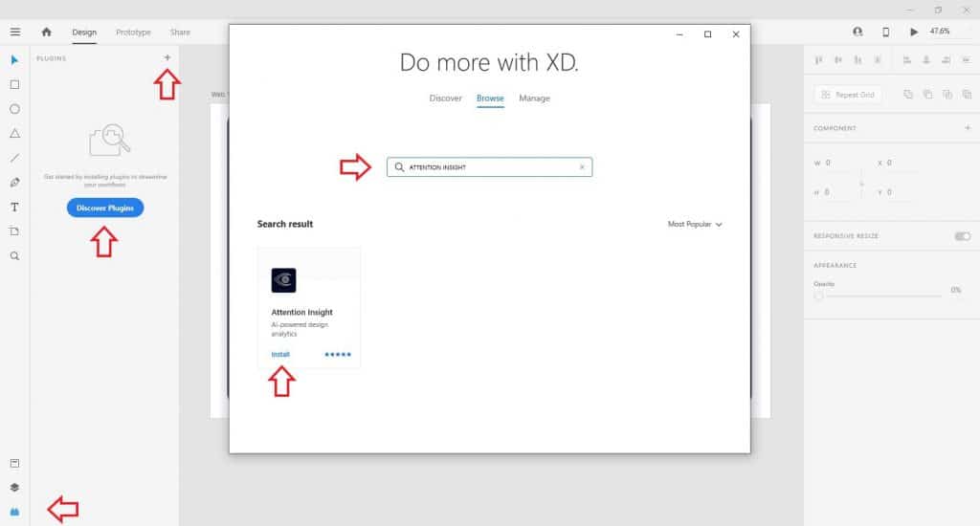Click the Align Right icon
This screenshot has width=980, height=526.
click(x=947, y=60)
